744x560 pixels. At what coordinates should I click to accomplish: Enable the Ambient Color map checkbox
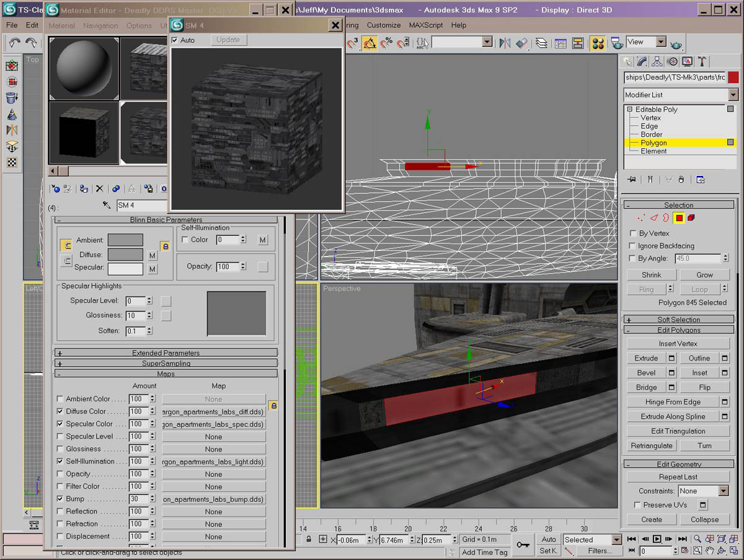pyautogui.click(x=60, y=399)
